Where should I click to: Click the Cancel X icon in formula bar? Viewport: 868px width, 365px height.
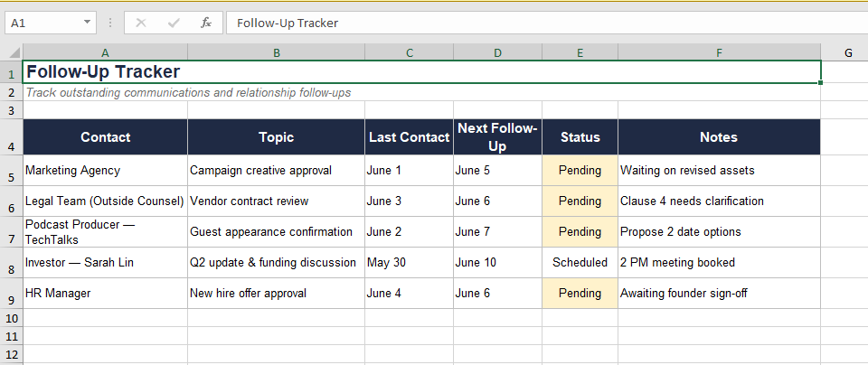click(x=141, y=23)
